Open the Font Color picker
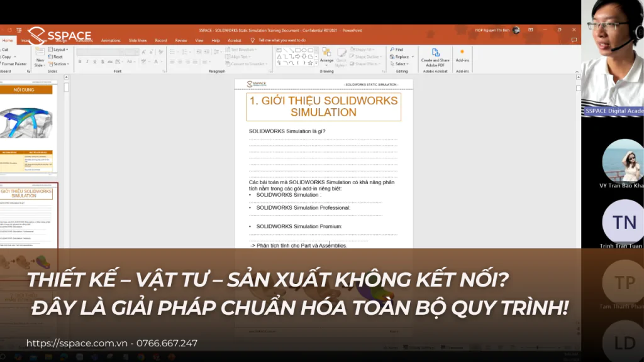Viewport: 644px width, 362px height. [x=157, y=62]
